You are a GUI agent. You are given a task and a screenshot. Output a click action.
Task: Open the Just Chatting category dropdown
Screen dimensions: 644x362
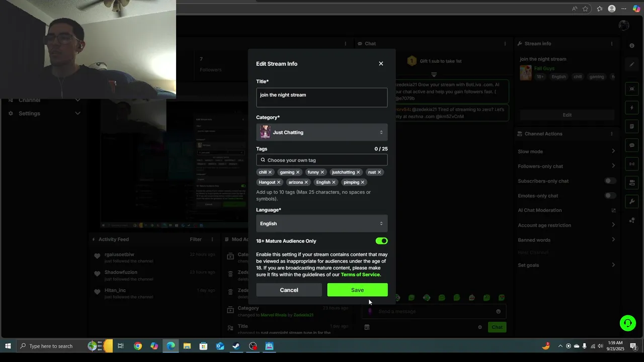321,132
